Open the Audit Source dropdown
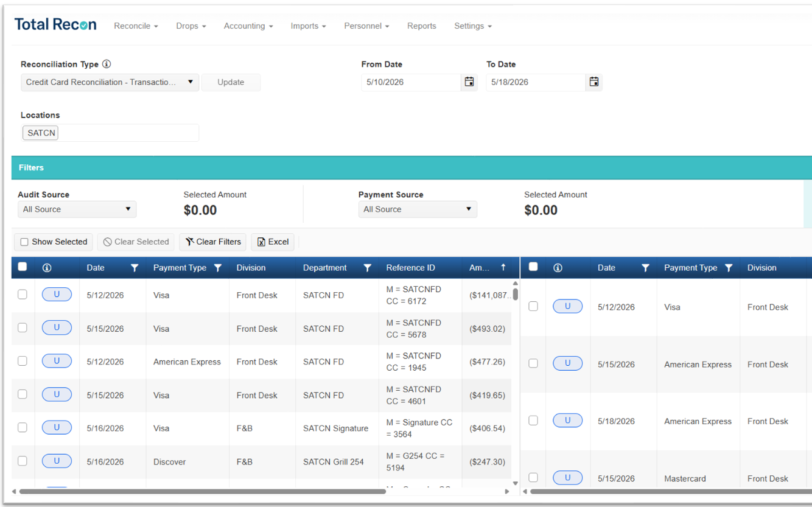Image resolution: width=812 pixels, height=507 pixels. [77, 209]
